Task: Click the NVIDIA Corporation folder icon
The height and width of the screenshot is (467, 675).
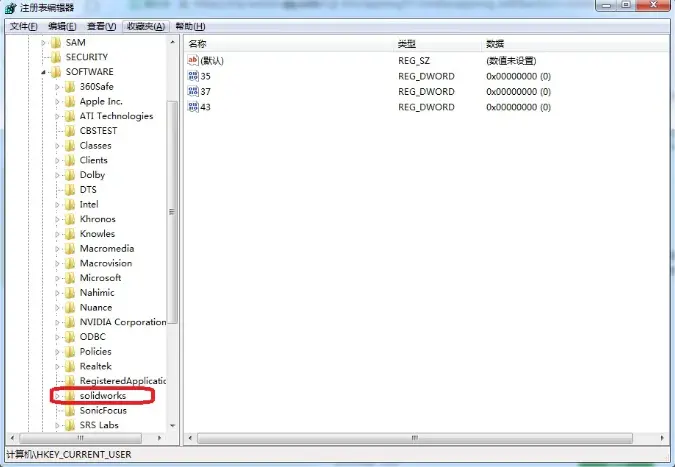Action: [70, 322]
